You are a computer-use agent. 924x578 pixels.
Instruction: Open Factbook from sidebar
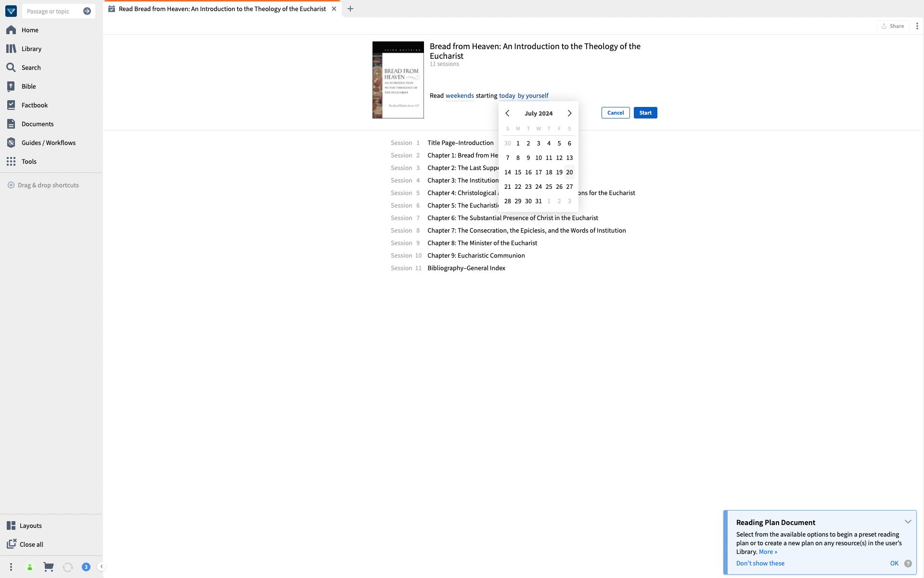(x=34, y=105)
